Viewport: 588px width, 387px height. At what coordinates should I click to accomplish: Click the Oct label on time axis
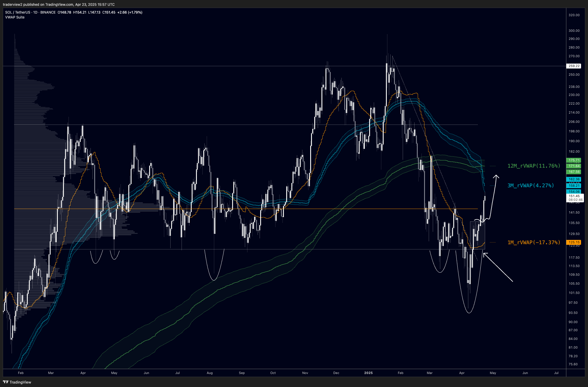tap(273, 373)
